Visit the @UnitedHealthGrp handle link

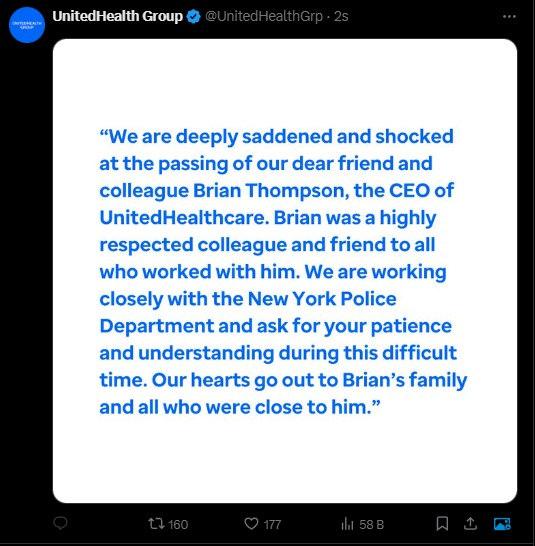click(x=264, y=16)
